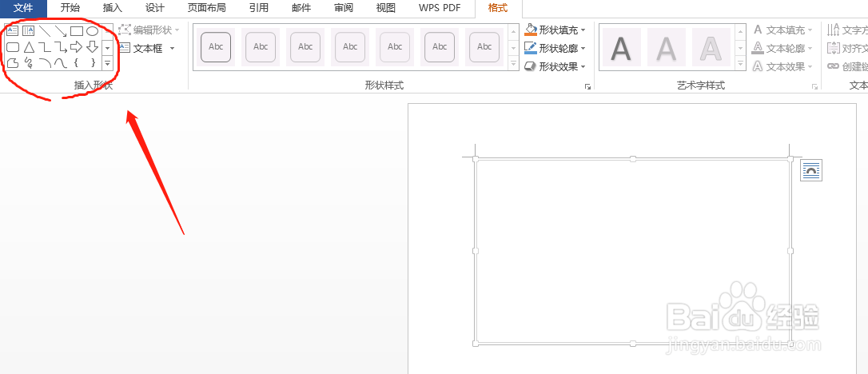Switch to the 页面布局 tab
The image size is (868, 374).
(x=206, y=8)
